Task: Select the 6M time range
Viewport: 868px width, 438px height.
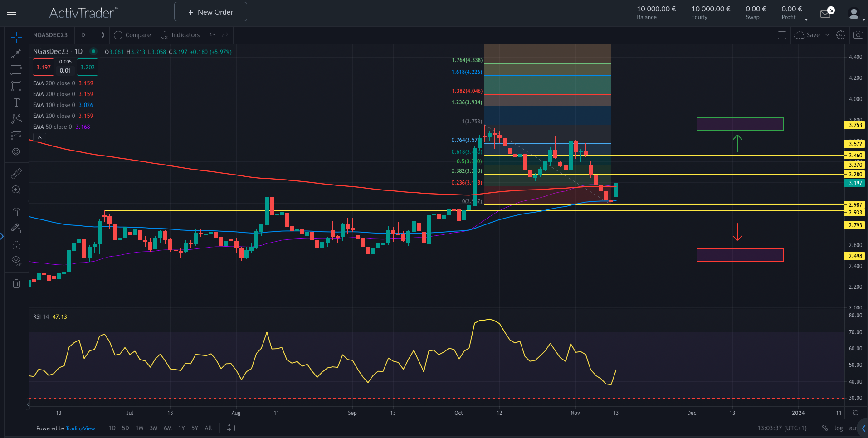Action: 168,428
